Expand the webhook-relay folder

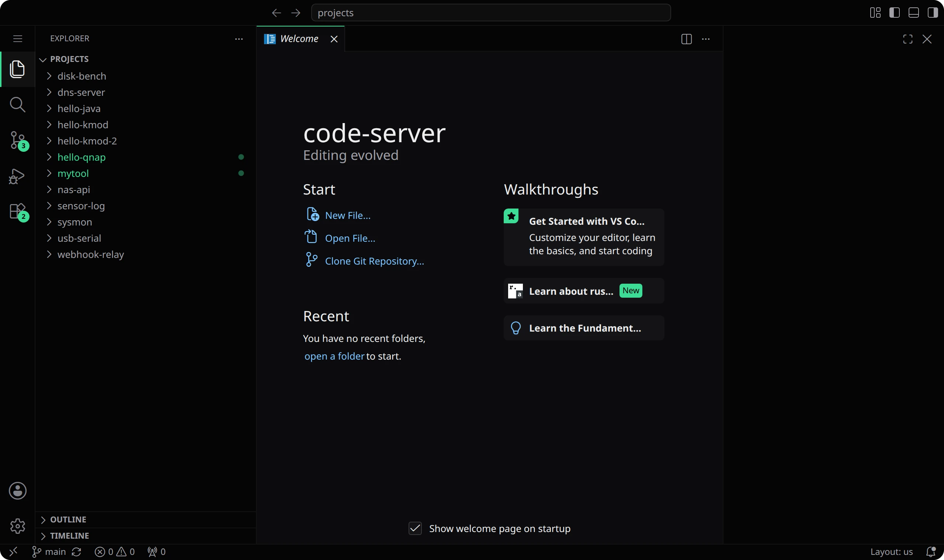145,254
